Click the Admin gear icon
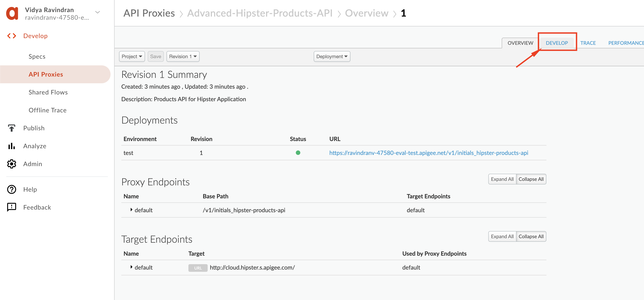This screenshot has width=644, height=300. pos(11,164)
